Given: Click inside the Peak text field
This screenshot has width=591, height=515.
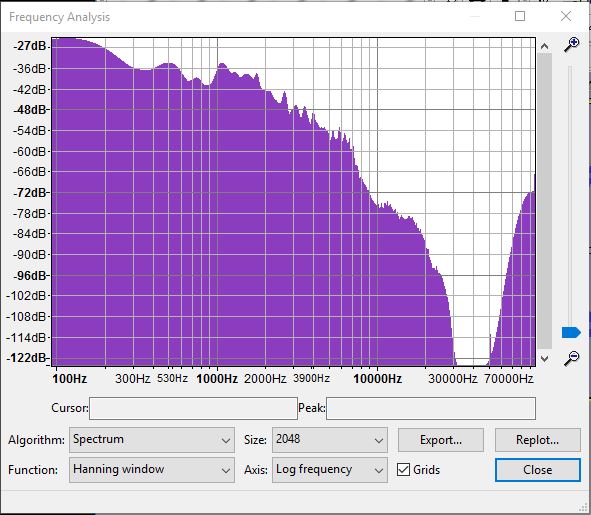Looking at the screenshot, I should click(x=431, y=408).
